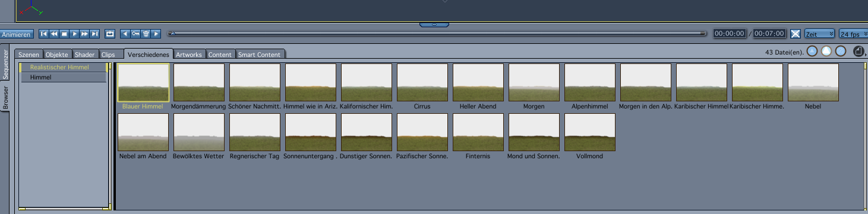Click the Animieren button
The width and height of the screenshot is (868, 214).
tap(16, 34)
